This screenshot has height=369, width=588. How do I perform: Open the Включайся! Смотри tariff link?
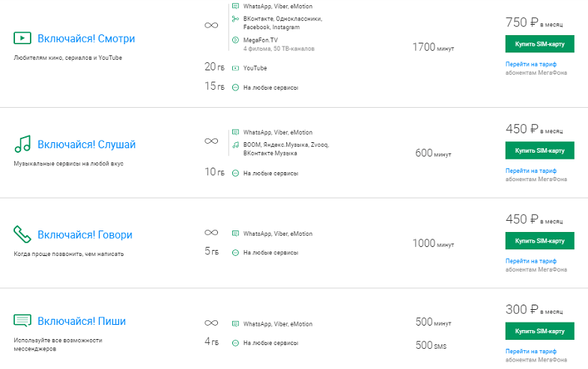click(86, 39)
